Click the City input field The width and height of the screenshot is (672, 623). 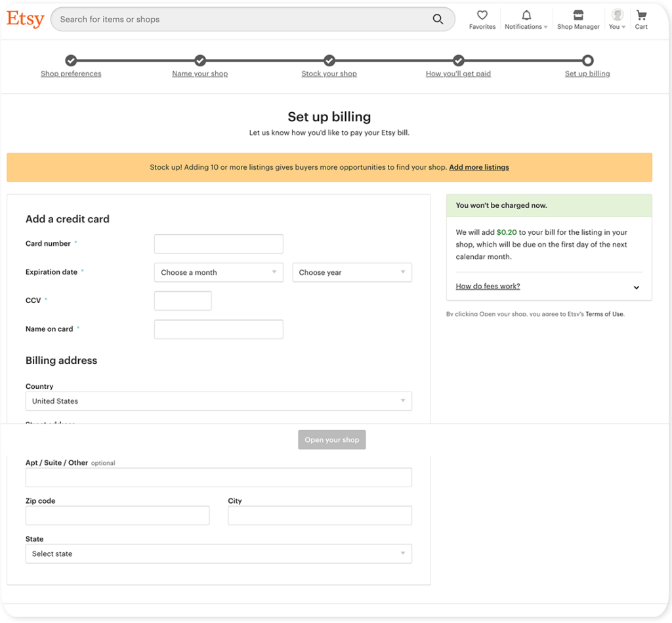(x=320, y=515)
